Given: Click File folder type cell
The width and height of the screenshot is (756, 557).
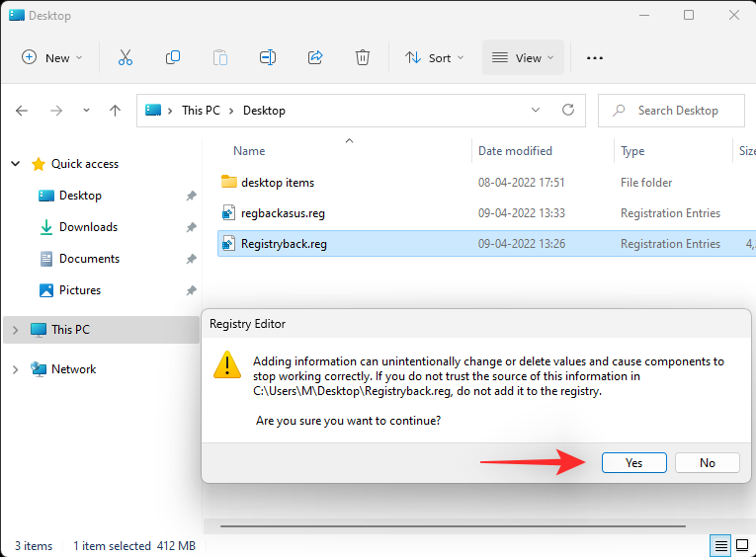Looking at the screenshot, I should (646, 183).
